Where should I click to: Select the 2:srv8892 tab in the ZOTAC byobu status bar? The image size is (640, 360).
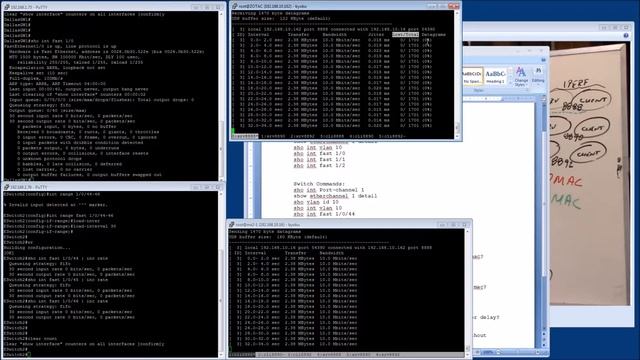point(302,136)
